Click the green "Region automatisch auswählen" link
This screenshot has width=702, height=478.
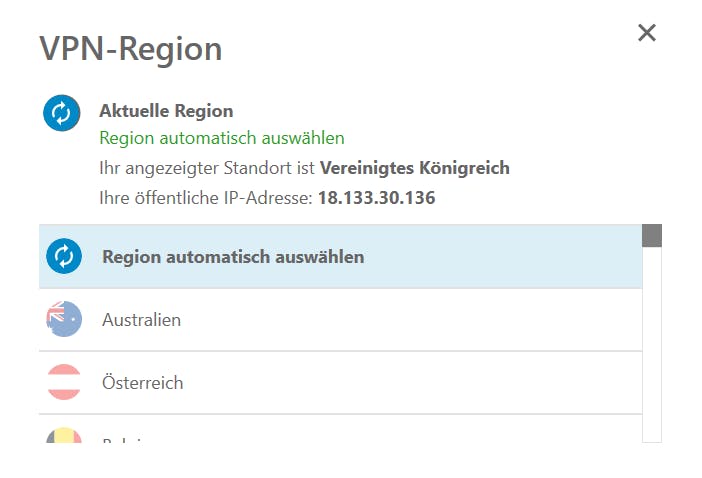(222, 138)
